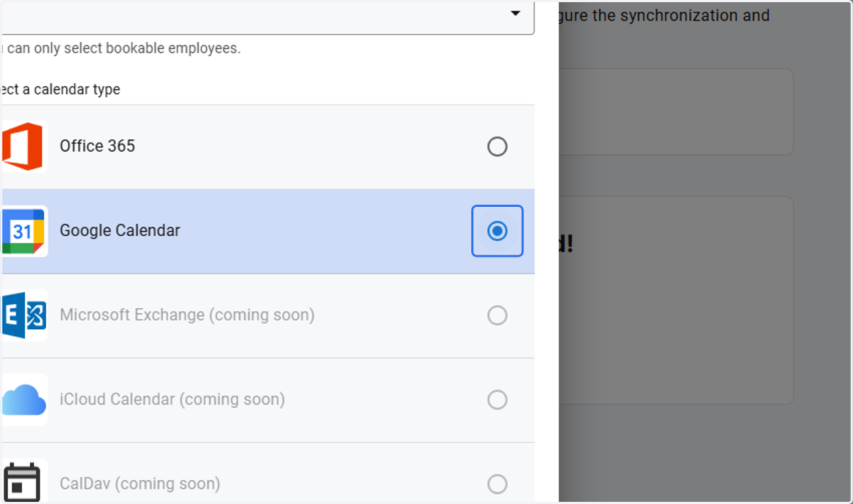Click the Google Calendar 31 icon
853x504 pixels.
[24, 231]
